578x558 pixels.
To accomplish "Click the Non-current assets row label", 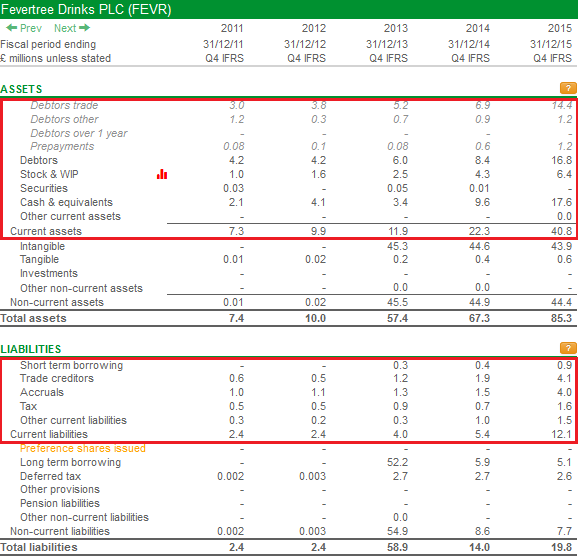I will 57,302.
